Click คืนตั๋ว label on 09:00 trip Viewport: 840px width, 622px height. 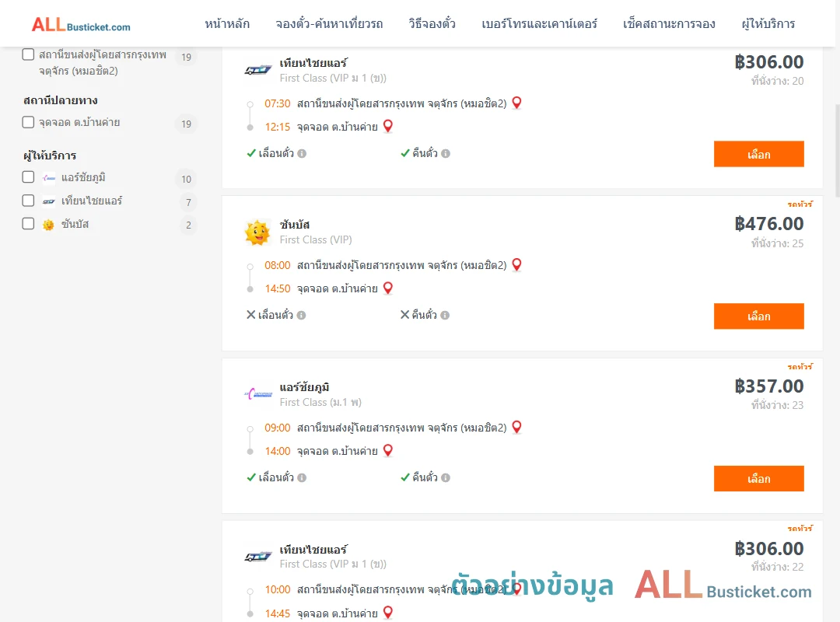425,477
